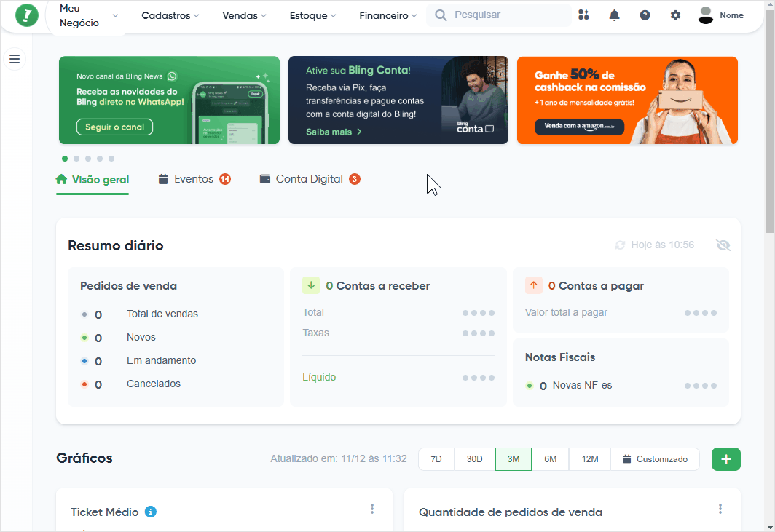The width and height of the screenshot is (775, 532).
Task: Select the first carousel dot
Action: 65,159
